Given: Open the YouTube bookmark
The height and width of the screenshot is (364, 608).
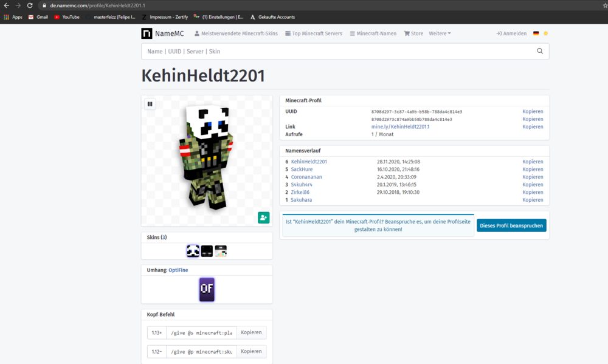Looking at the screenshot, I should coord(66,17).
